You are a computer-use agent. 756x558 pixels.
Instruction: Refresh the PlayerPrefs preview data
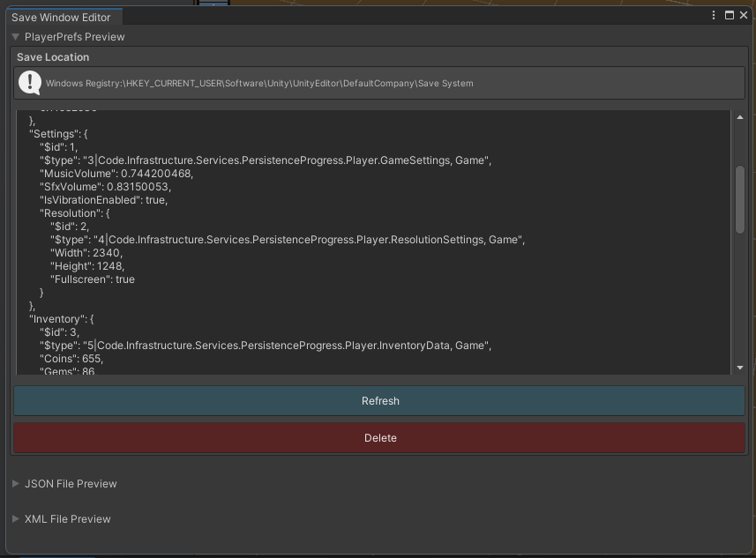pos(379,400)
